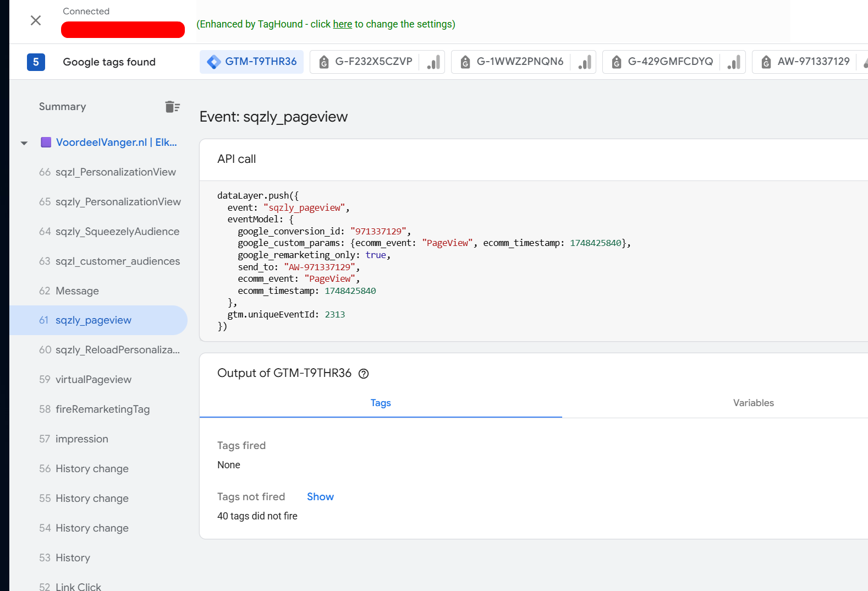Image resolution: width=868 pixels, height=591 pixels.
Task: Clear the event list with the trash icon
Action: tap(172, 107)
